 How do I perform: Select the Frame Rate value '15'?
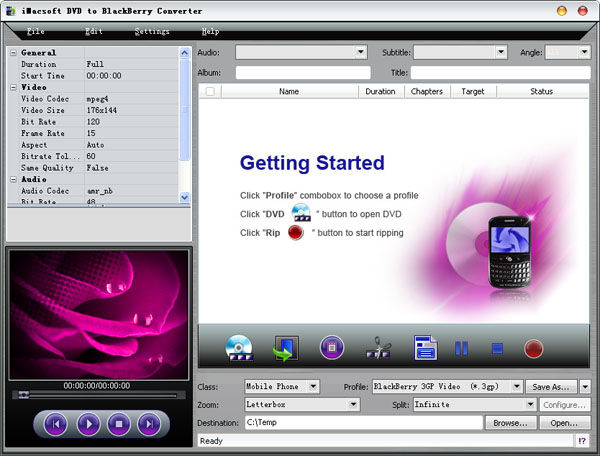[91, 133]
